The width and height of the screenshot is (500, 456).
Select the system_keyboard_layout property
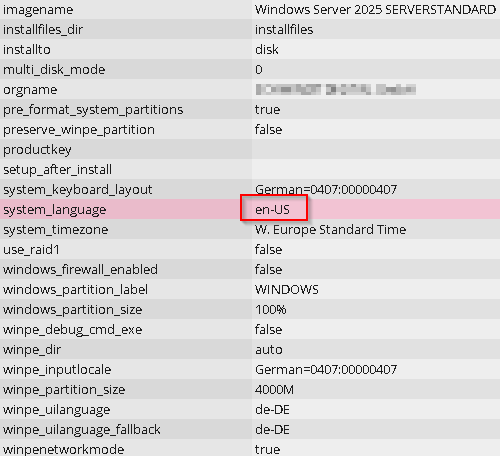tap(78, 190)
